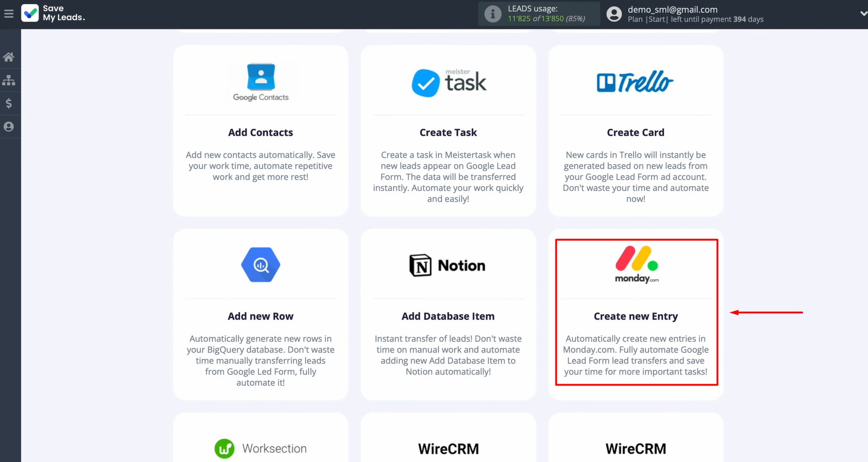The height and width of the screenshot is (462, 868).
Task: Select the monday.com logo
Action: [x=637, y=265]
